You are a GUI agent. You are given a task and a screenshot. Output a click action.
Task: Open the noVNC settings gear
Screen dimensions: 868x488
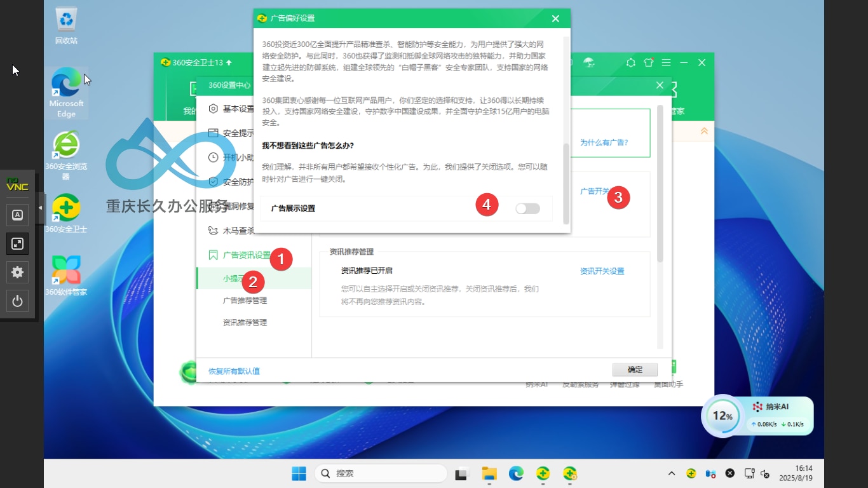pos(17,273)
